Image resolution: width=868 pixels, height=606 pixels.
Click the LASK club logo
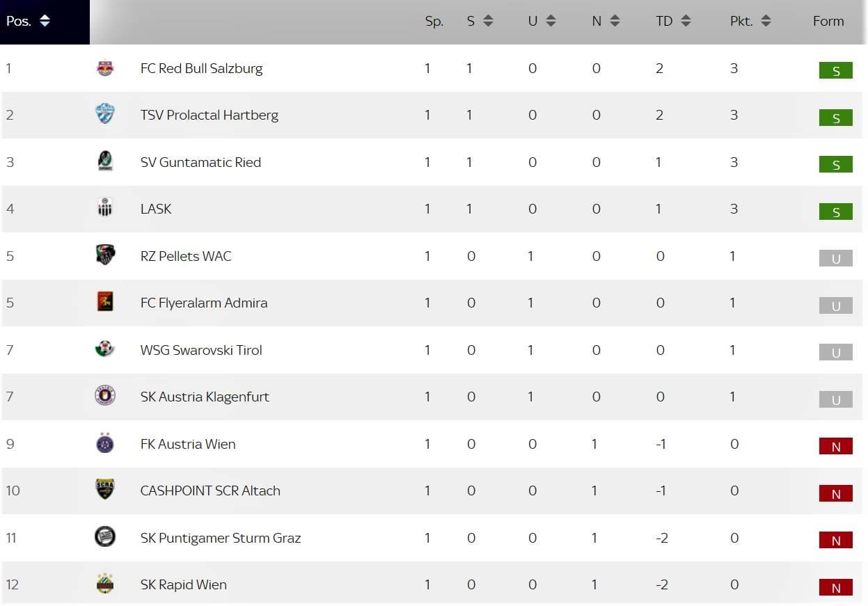coord(105,208)
